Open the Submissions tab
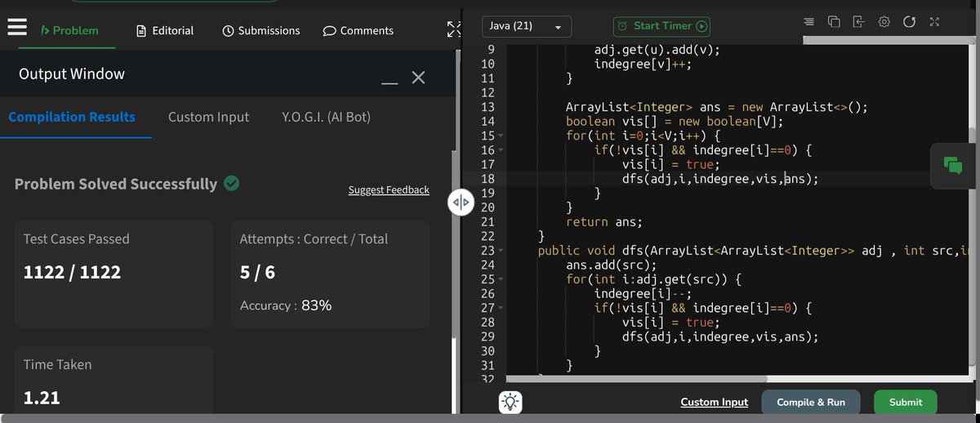This screenshot has height=423, width=980. click(x=261, y=30)
